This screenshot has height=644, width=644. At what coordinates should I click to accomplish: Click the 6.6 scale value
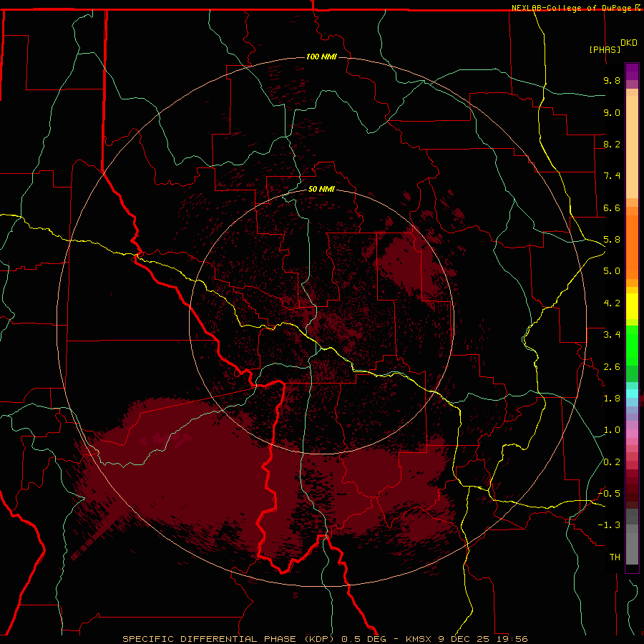[x=612, y=208]
